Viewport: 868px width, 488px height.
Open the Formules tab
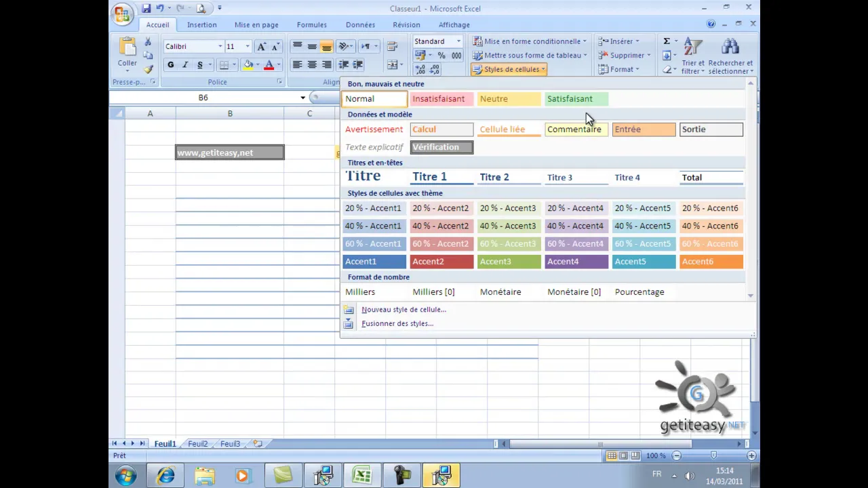tap(311, 24)
